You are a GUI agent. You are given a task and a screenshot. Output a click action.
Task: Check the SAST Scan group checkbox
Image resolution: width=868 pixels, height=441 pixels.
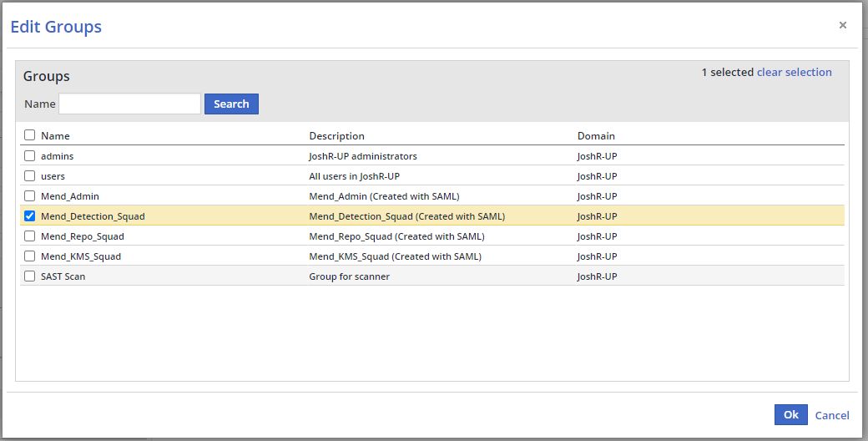[30, 276]
